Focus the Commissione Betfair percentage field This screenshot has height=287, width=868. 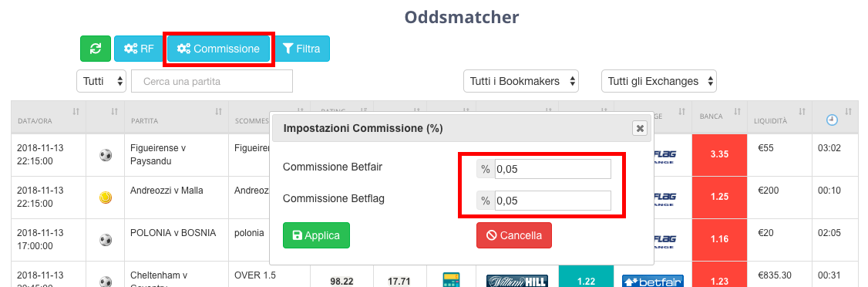click(553, 170)
